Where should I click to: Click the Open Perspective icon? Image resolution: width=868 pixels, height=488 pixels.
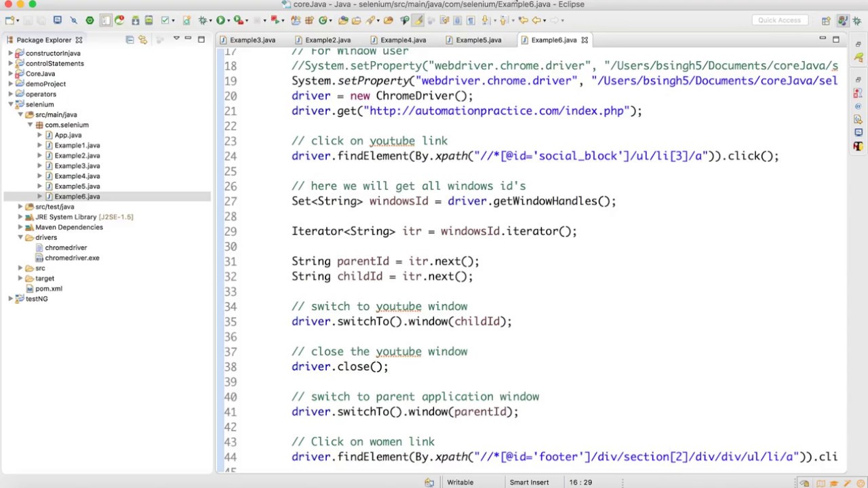tap(825, 20)
